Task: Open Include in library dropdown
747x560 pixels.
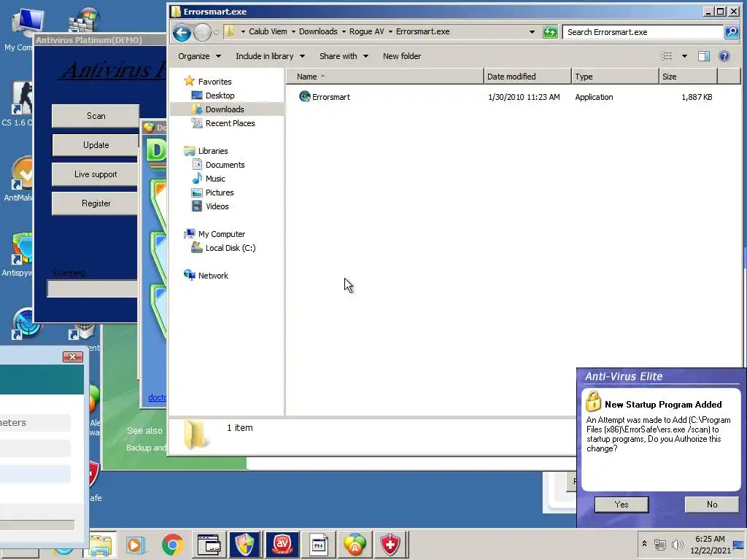Action: [x=270, y=56]
